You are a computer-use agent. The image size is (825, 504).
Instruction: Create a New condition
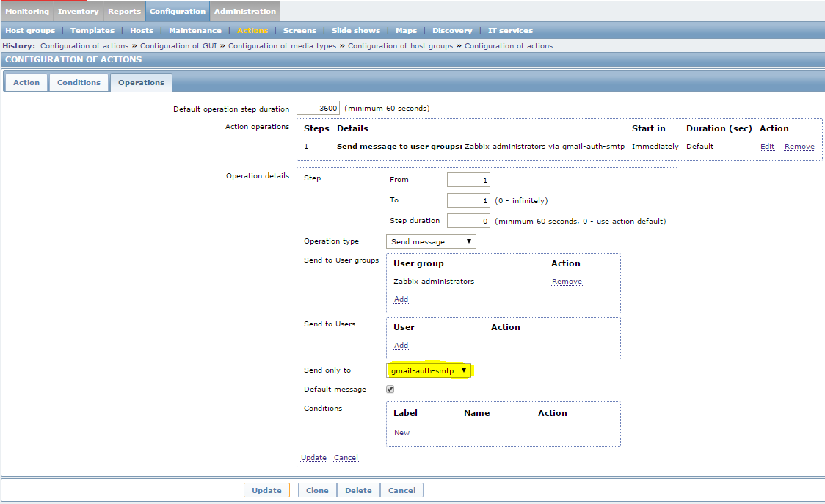(401, 432)
